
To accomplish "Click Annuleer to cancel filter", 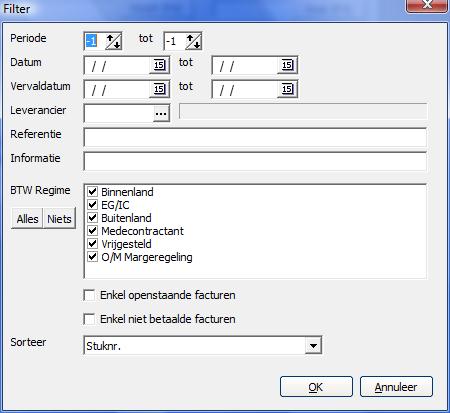I will pyautogui.click(x=396, y=387).
